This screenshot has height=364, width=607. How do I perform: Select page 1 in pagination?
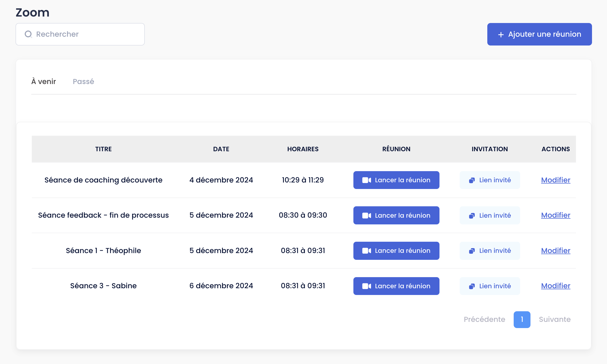(x=522, y=320)
